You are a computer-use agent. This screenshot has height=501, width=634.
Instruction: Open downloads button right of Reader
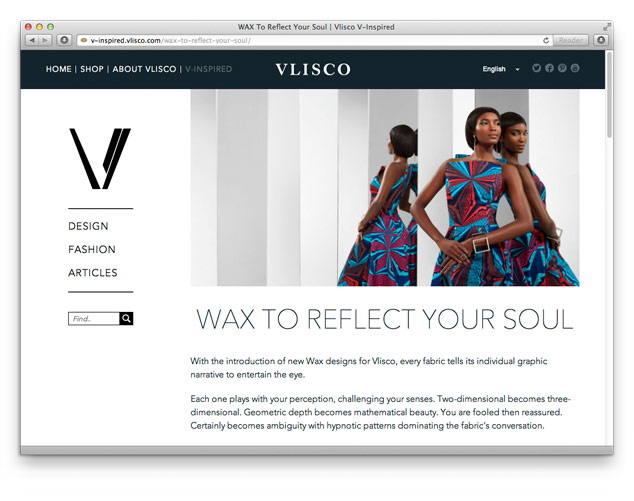tap(601, 40)
